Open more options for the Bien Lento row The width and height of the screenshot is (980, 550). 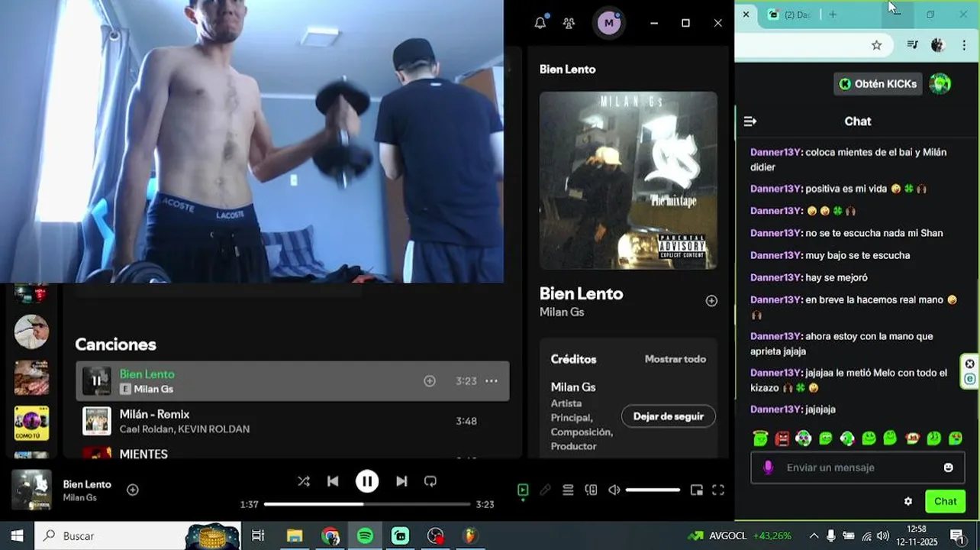(x=492, y=380)
